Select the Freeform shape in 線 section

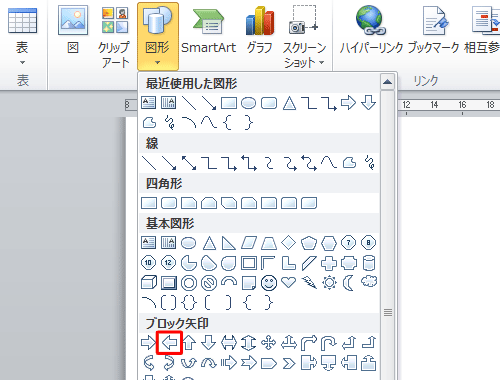click(x=349, y=163)
